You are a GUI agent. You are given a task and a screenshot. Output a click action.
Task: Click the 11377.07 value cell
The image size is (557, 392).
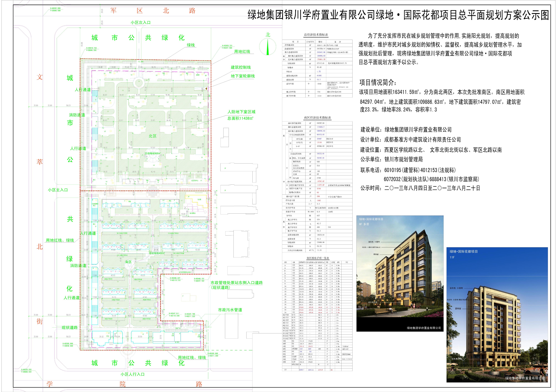click(x=321, y=185)
